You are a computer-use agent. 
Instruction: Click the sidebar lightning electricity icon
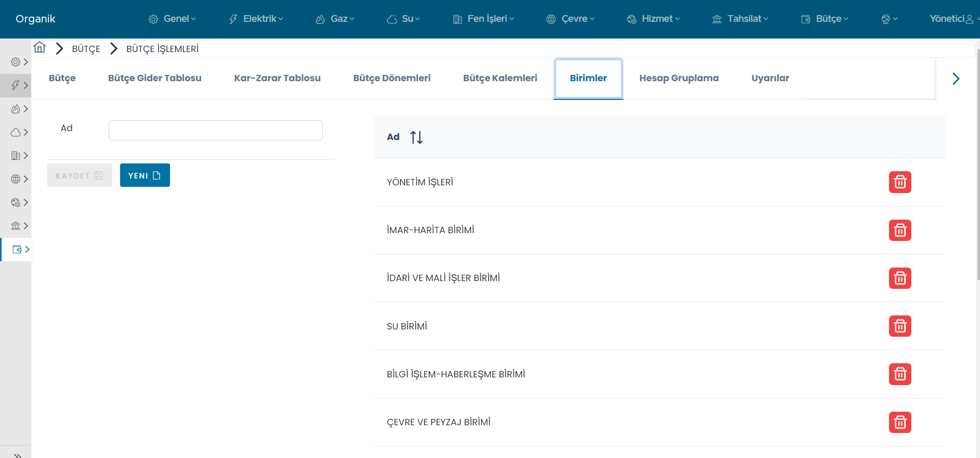(x=16, y=85)
